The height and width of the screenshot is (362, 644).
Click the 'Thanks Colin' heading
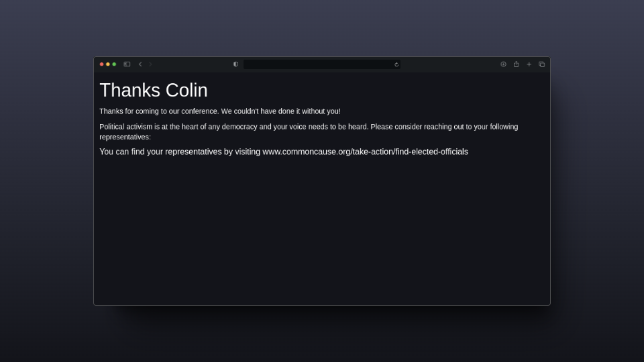click(154, 90)
